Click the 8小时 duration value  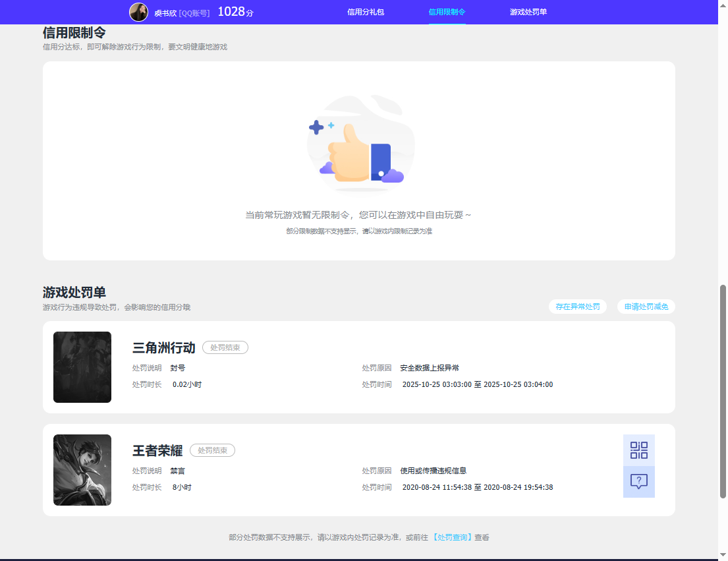(x=182, y=488)
